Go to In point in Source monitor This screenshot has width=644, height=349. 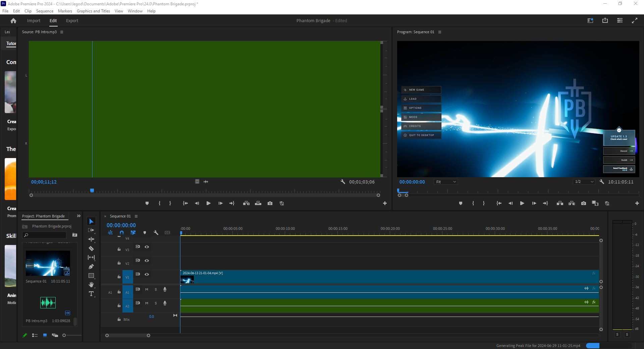pos(185,203)
